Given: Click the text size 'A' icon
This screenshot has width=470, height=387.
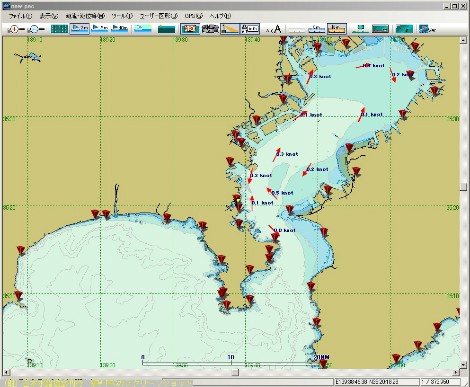Looking at the screenshot, I should 274,29.
